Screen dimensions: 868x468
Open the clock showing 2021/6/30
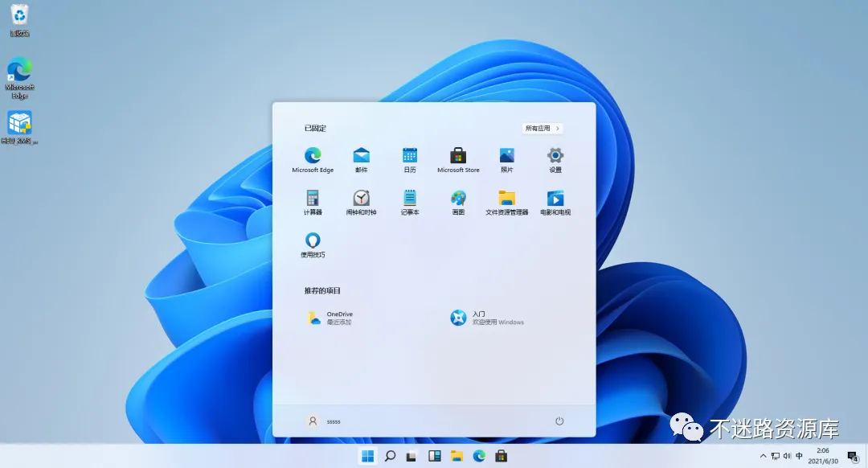[x=823, y=456]
